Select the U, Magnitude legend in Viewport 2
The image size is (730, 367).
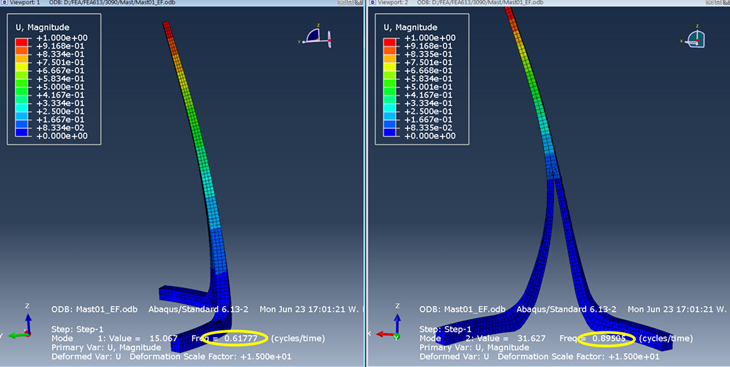pos(422,79)
